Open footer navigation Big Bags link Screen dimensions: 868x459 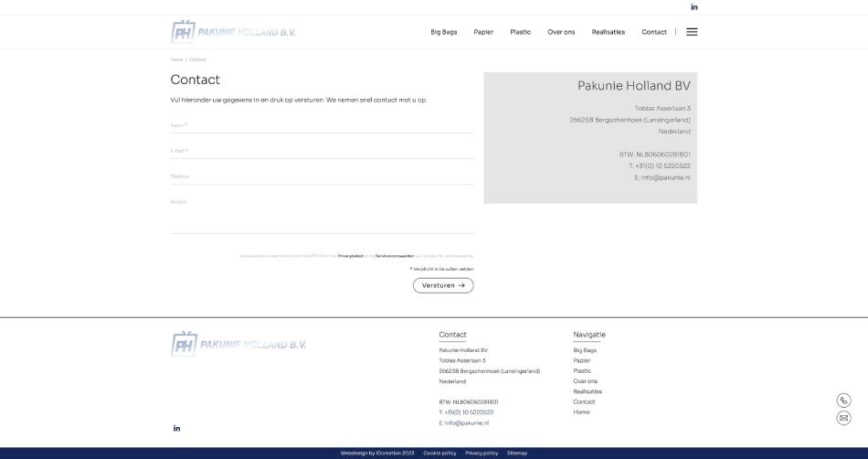click(585, 350)
